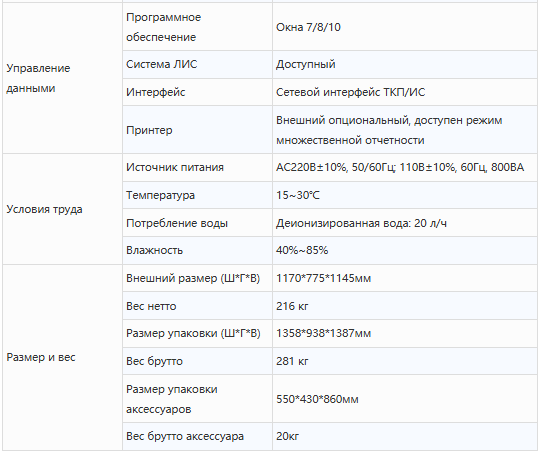Click the 'Вес брутто аксессуара' label
Viewport: 541px width, 452px height.
185,436
